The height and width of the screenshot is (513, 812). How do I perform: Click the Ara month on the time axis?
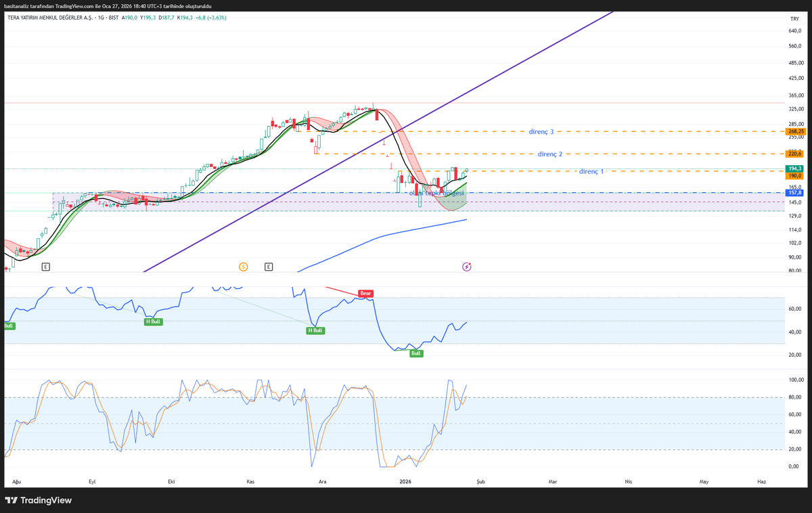(x=323, y=482)
